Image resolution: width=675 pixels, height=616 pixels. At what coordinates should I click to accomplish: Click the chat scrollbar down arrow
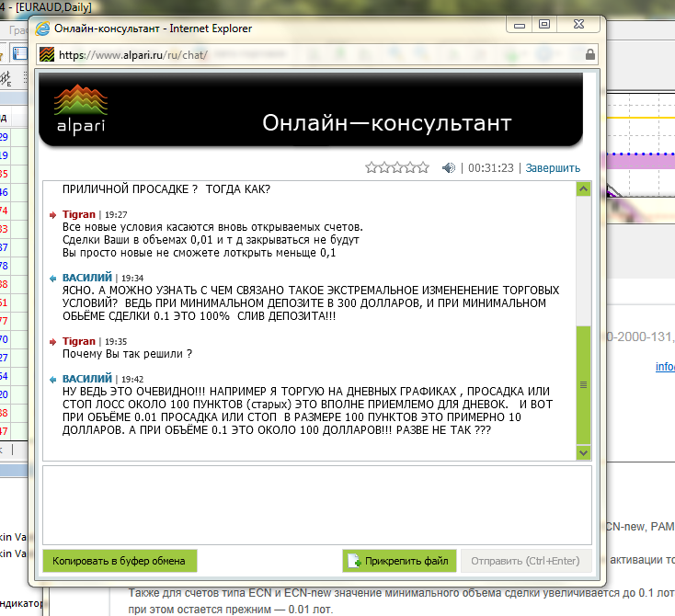click(583, 452)
